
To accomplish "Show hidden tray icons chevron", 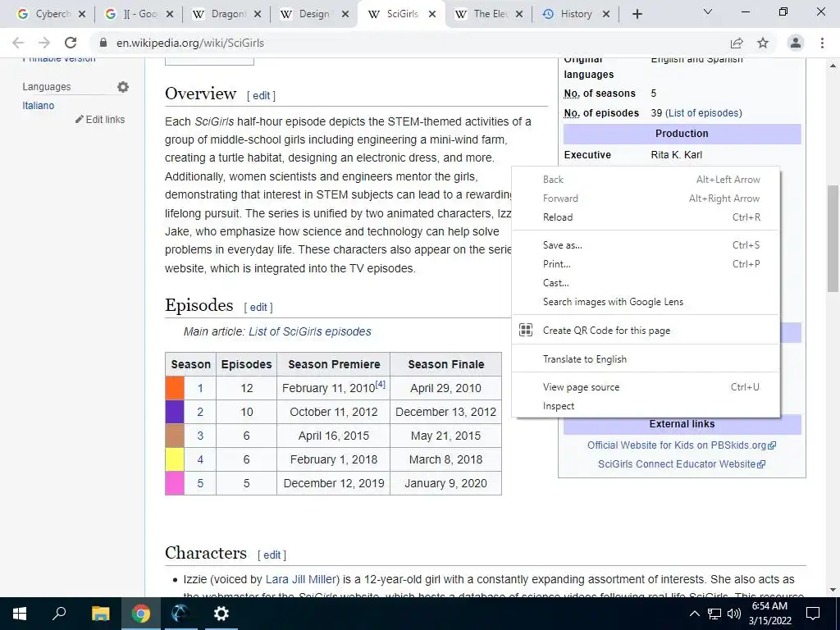I will pyautogui.click(x=694, y=614).
